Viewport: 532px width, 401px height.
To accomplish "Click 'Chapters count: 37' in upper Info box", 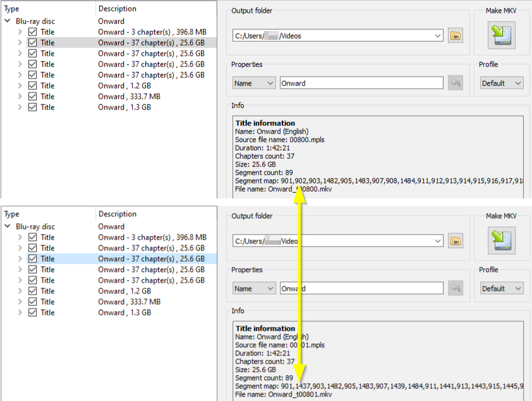I will 265,156.
